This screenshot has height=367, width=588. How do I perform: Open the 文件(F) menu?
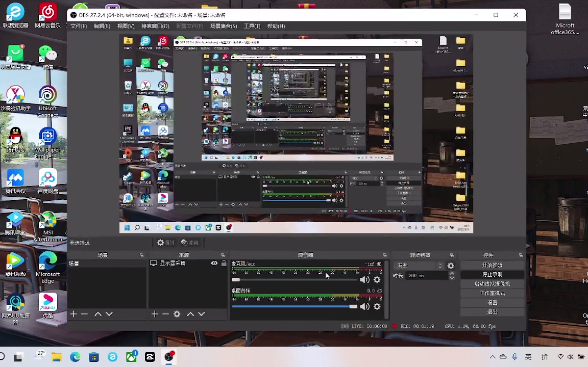coord(78,26)
